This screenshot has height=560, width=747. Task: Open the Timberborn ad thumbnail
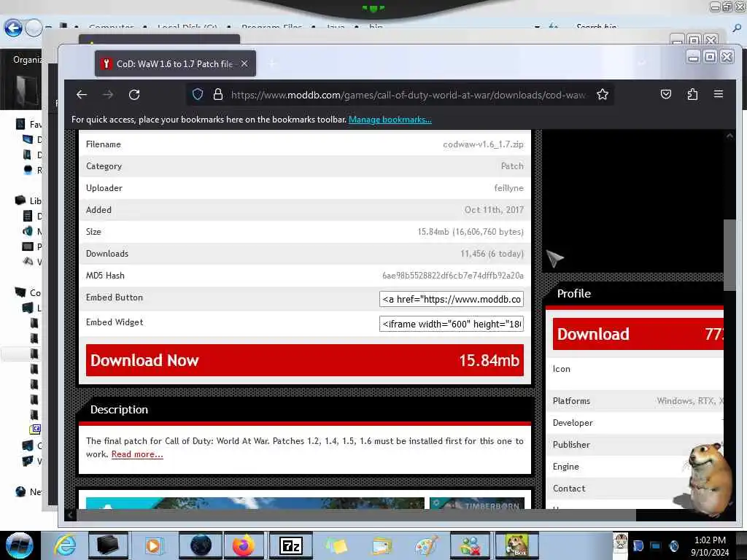(x=477, y=503)
